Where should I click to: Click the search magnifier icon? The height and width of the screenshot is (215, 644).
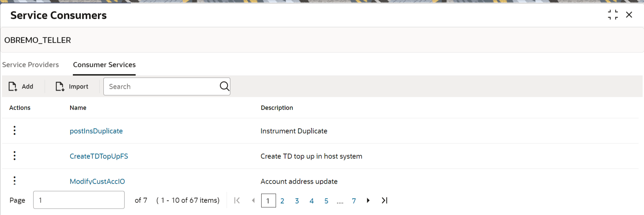[x=224, y=86]
